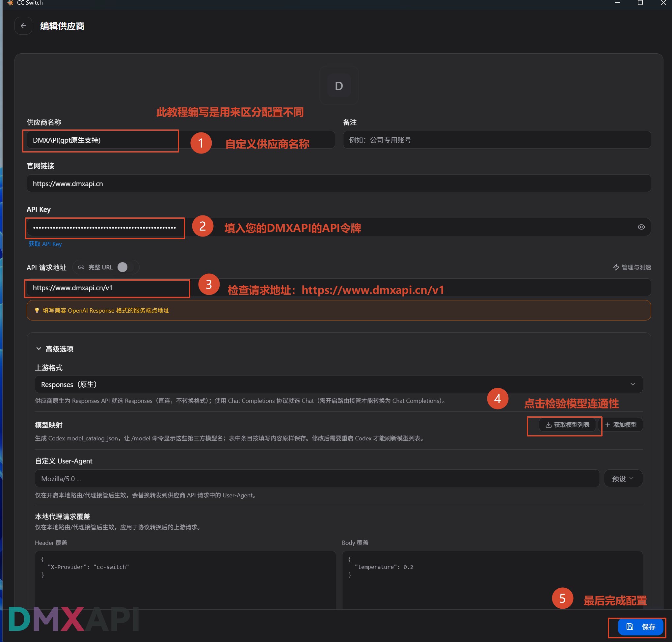Focus the API 请求地址 input field
The width and height of the screenshot is (672, 642).
click(338, 288)
